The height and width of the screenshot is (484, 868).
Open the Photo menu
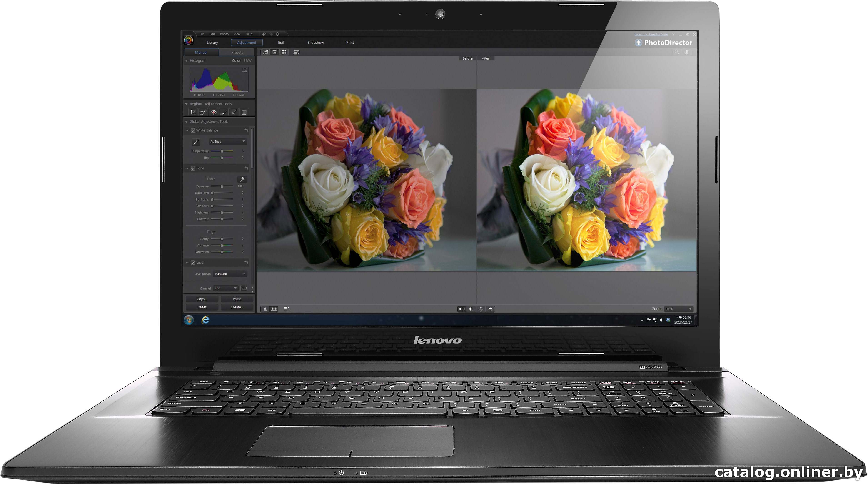coord(224,34)
